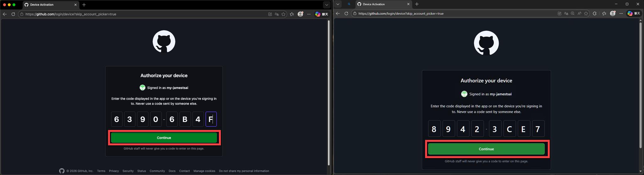Image resolution: width=644 pixels, height=175 pixels.
Task: Click the GitHub footer logo beside the copyright
Action: [x=62, y=171]
